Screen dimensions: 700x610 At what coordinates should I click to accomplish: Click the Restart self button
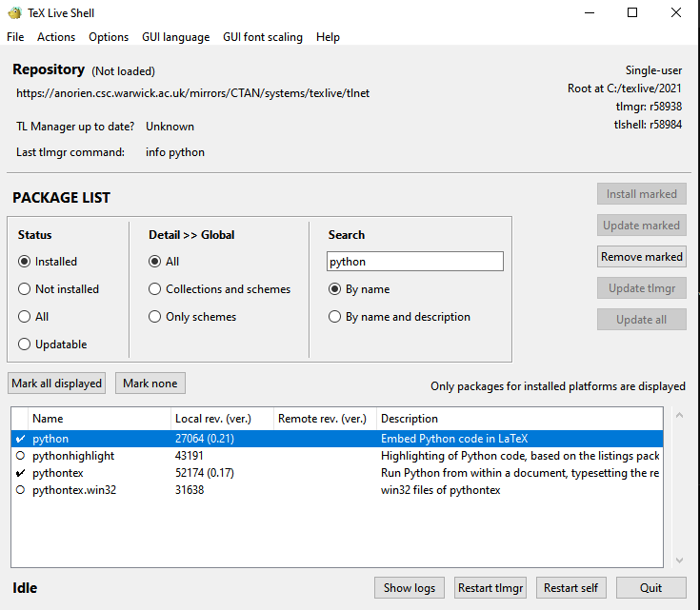coord(571,588)
